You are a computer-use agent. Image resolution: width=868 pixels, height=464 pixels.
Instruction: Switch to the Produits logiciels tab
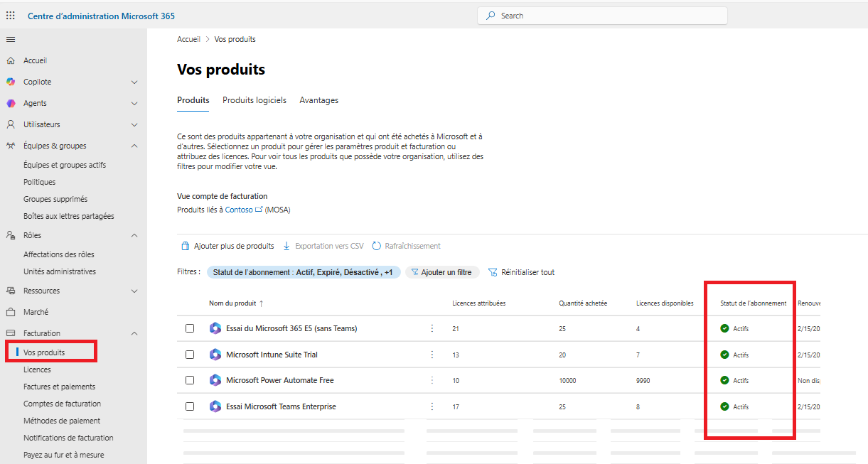click(x=254, y=100)
